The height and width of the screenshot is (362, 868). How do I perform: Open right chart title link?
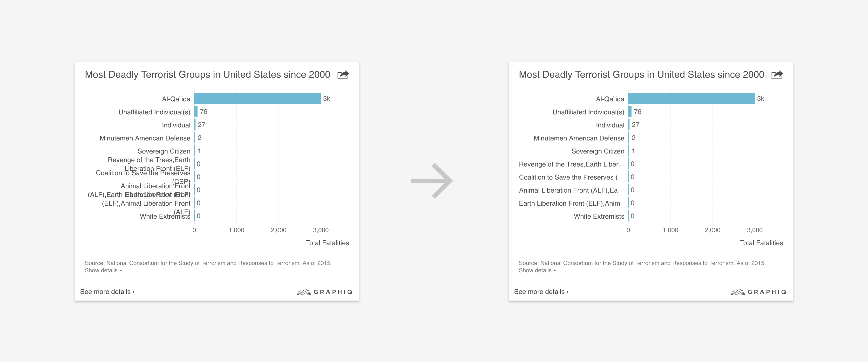point(641,75)
